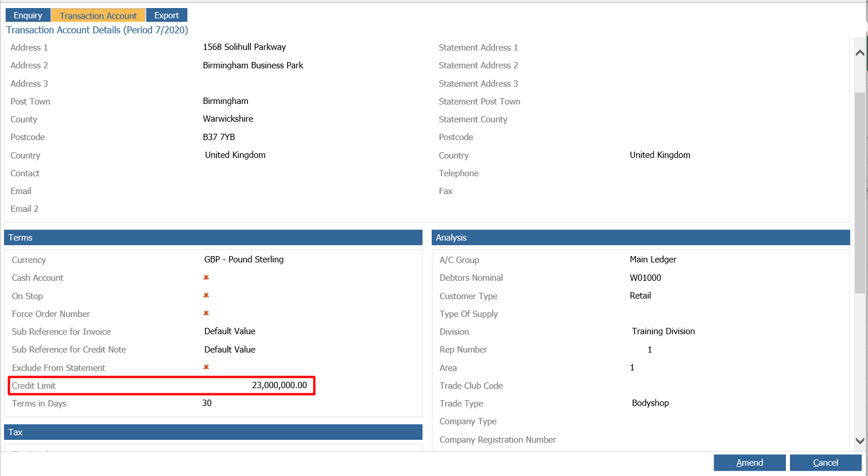
Task: Toggle the Force Order Number cross indicator
Action: (206, 314)
